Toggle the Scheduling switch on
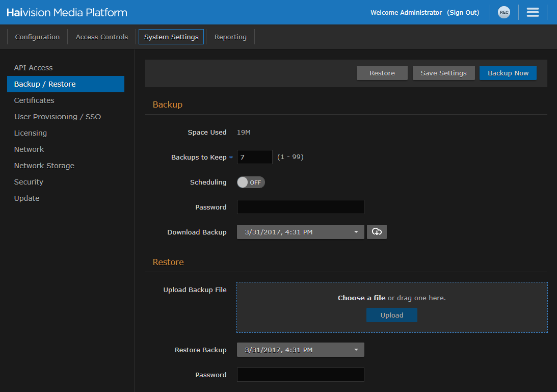 [x=250, y=181]
